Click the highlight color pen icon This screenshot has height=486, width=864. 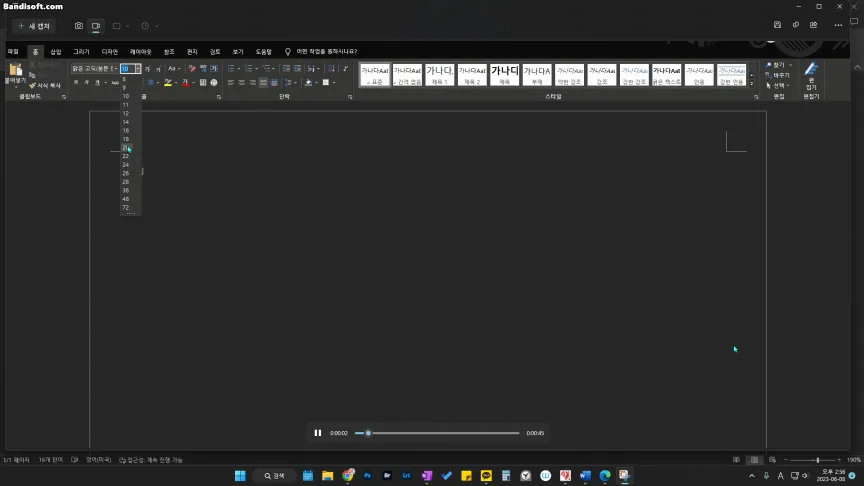[168, 83]
